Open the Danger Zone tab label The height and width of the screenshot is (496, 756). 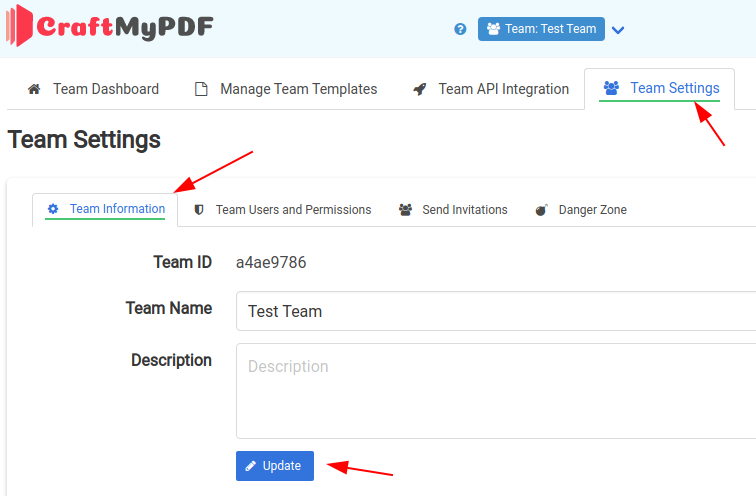(x=592, y=210)
